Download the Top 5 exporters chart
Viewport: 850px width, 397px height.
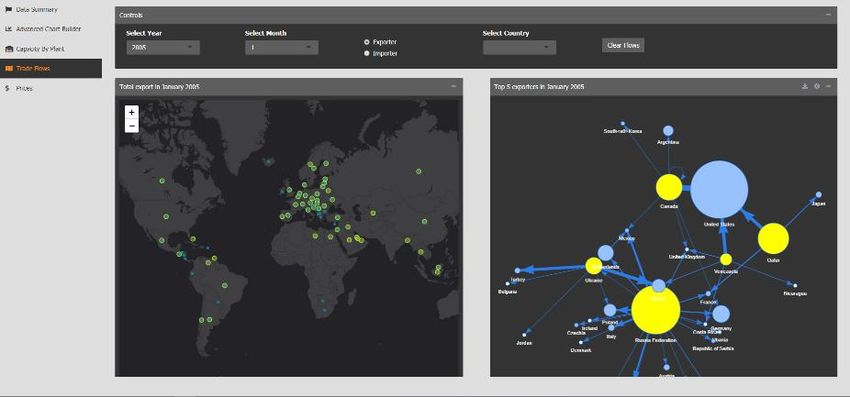tap(805, 86)
